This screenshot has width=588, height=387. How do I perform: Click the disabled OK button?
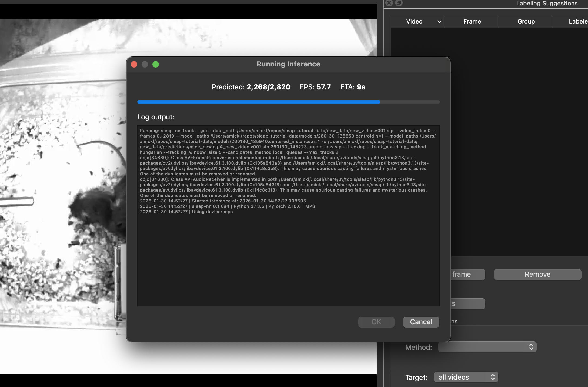376,322
